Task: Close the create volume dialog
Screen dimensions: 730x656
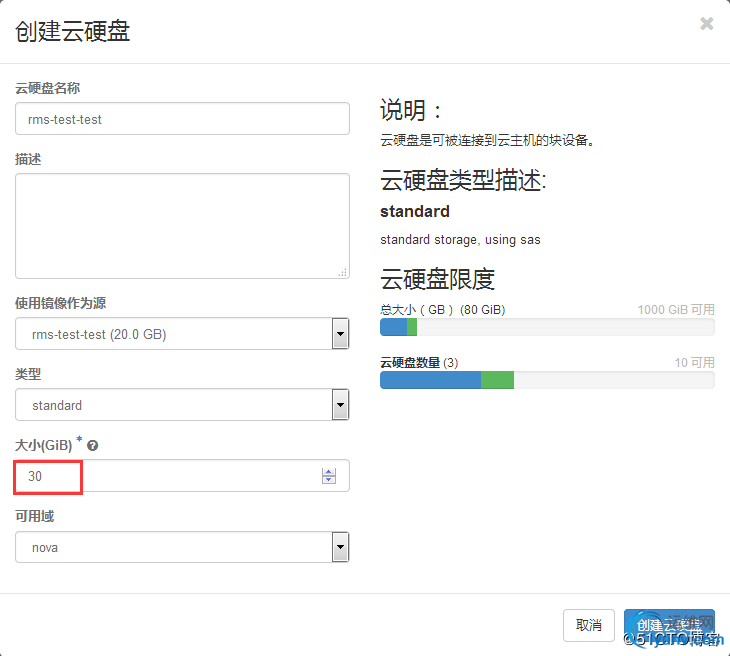Action: tap(706, 23)
